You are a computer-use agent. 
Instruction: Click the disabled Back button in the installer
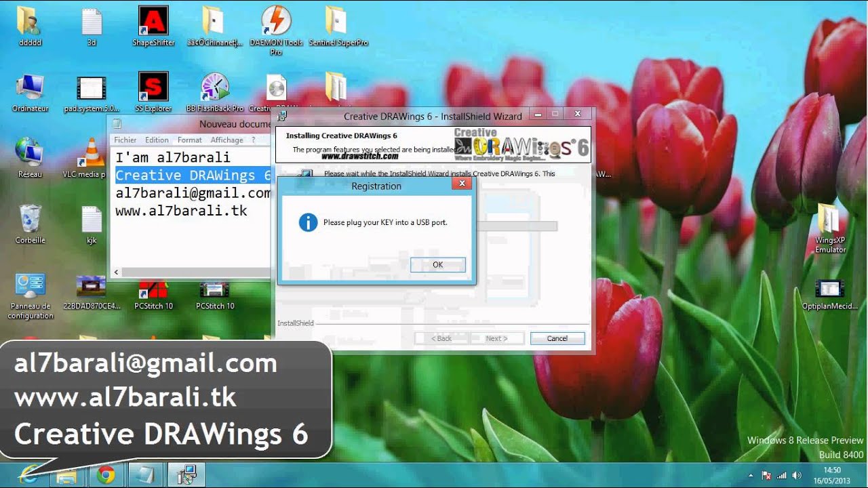[442, 338]
